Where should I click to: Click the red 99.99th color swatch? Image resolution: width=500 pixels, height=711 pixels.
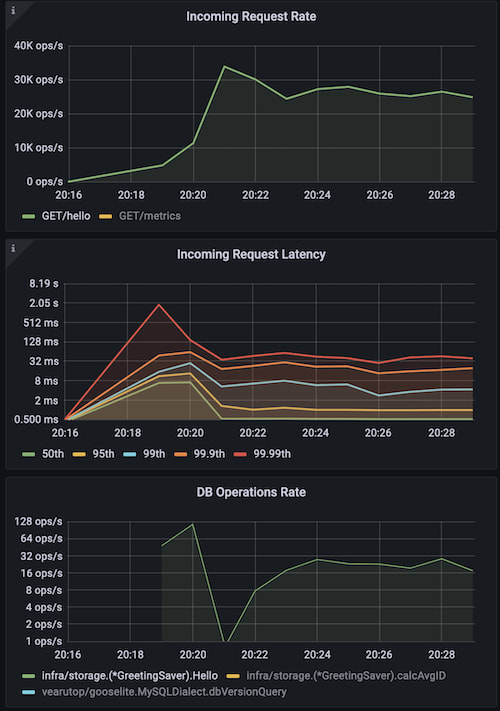pos(240,454)
